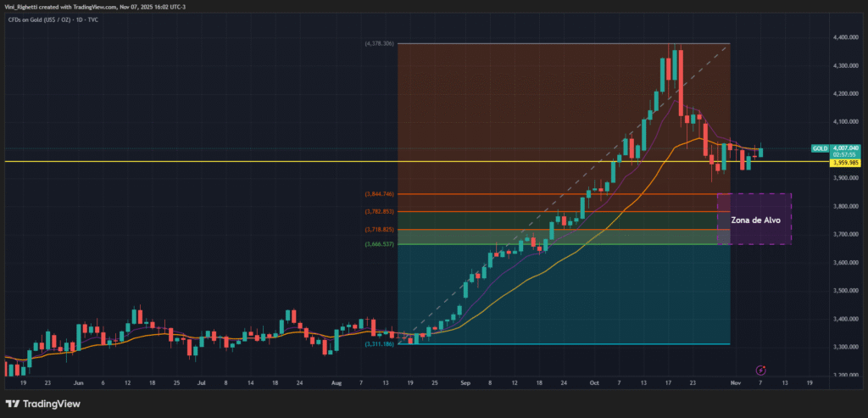
Task: Click the GOLD symbol tag
Action: click(820, 148)
